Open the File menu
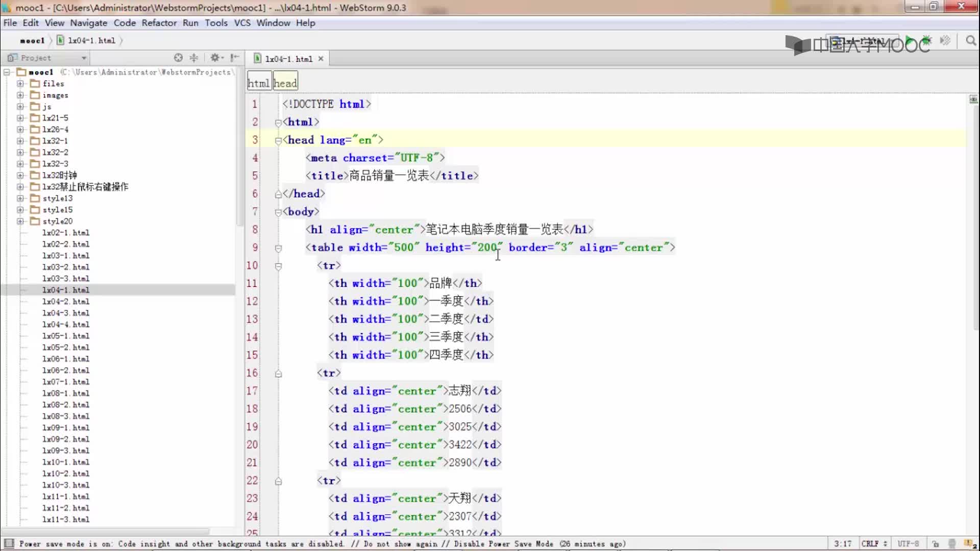The height and width of the screenshot is (551, 980). [x=10, y=23]
